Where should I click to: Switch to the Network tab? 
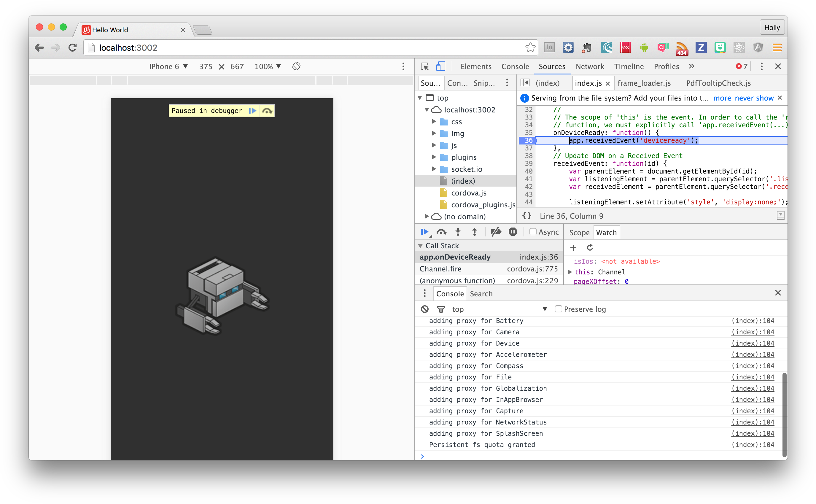pos(589,66)
